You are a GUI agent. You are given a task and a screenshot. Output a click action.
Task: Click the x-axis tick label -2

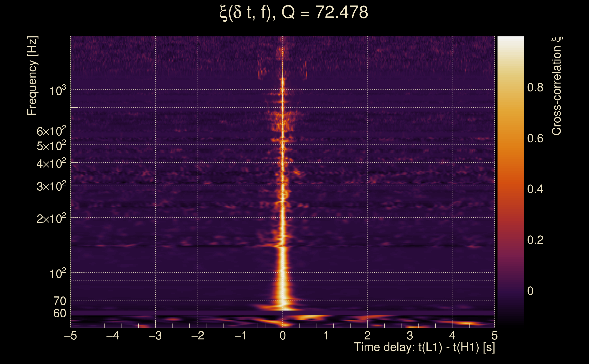click(198, 336)
